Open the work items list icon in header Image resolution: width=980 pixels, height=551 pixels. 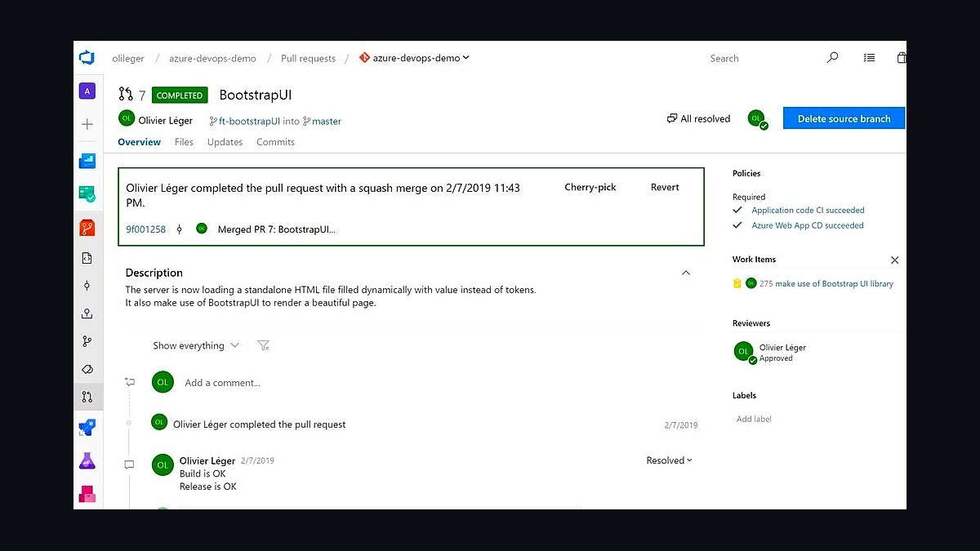pos(869,58)
